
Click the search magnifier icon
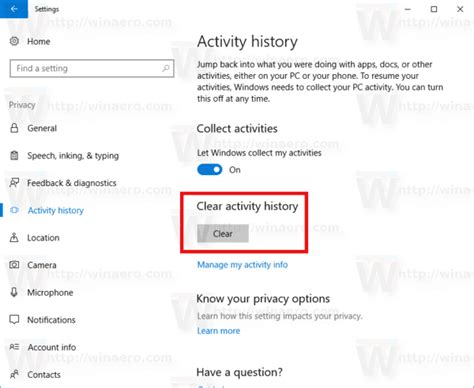[x=166, y=68]
